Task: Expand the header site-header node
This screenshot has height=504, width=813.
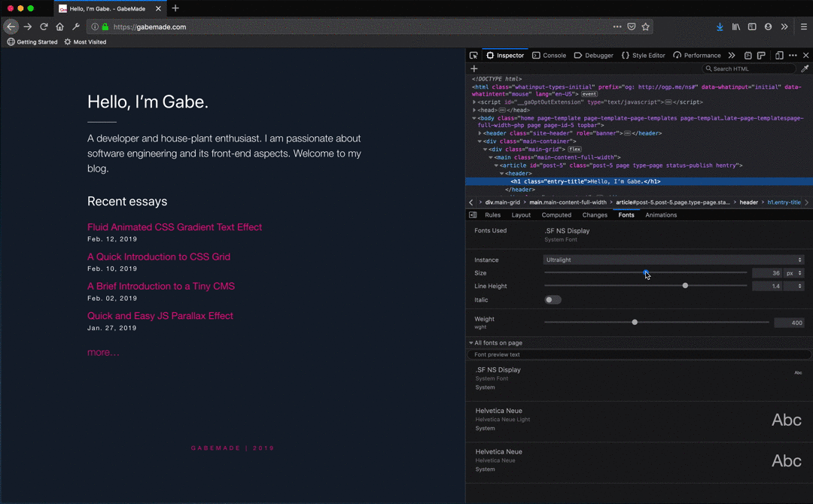Action: point(480,133)
